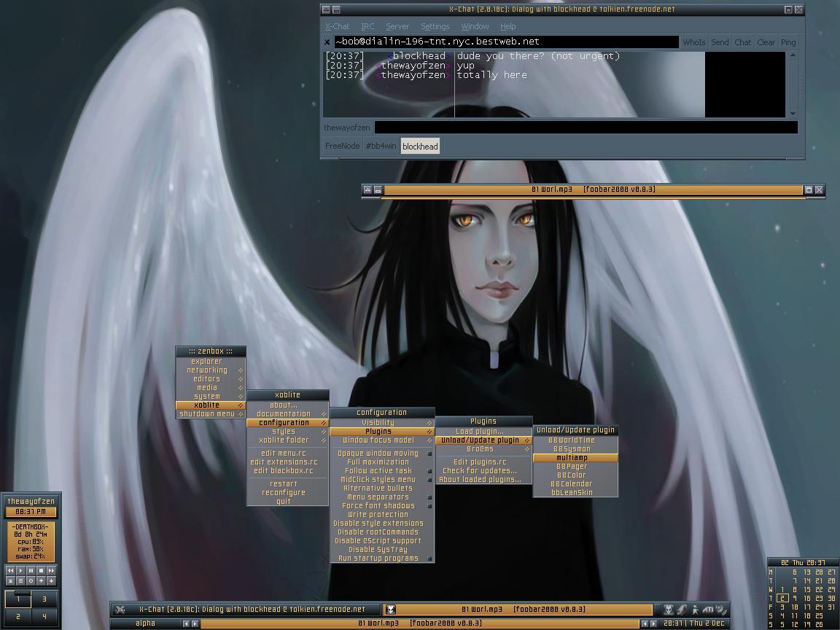Click the Chat button in X-Chat
Image resolution: width=840 pixels, height=630 pixels.
(x=743, y=42)
